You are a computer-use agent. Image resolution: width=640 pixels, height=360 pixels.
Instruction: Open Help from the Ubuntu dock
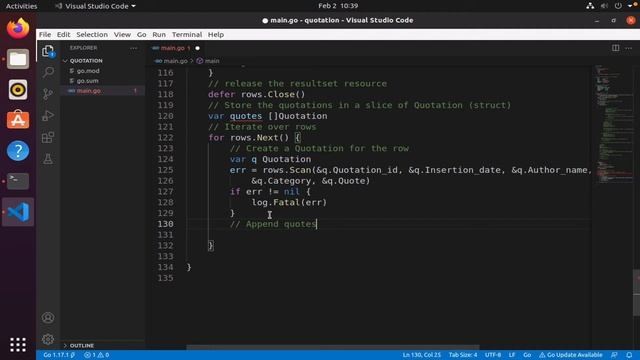18,151
